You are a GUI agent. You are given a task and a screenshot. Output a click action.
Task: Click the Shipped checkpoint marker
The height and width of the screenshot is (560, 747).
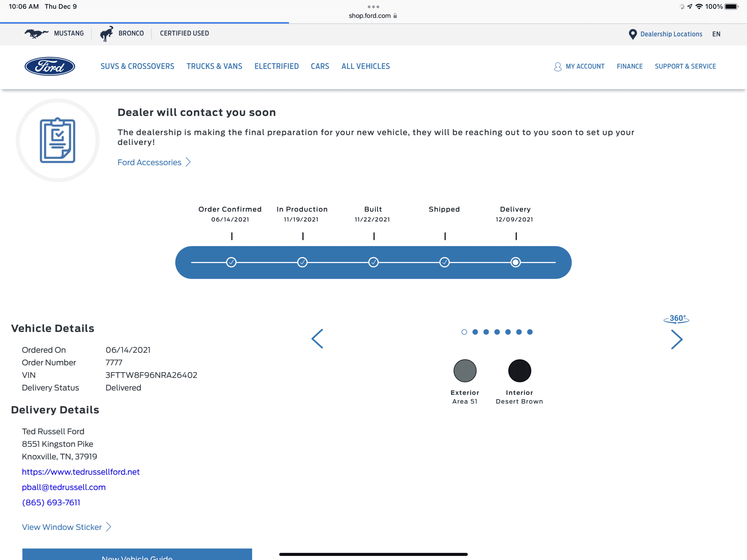tap(444, 262)
